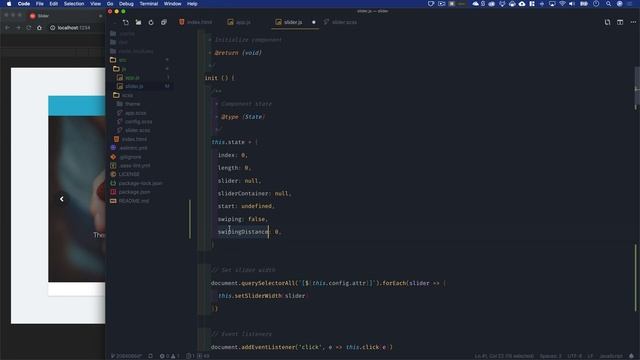
Task: Click the 'sliderContainer: null' code line
Action: [254, 193]
